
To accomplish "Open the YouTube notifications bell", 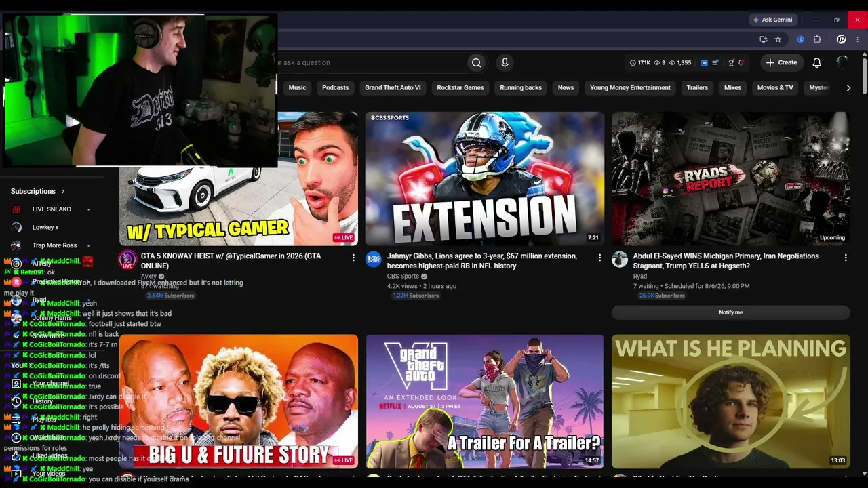I will point(817,62).
